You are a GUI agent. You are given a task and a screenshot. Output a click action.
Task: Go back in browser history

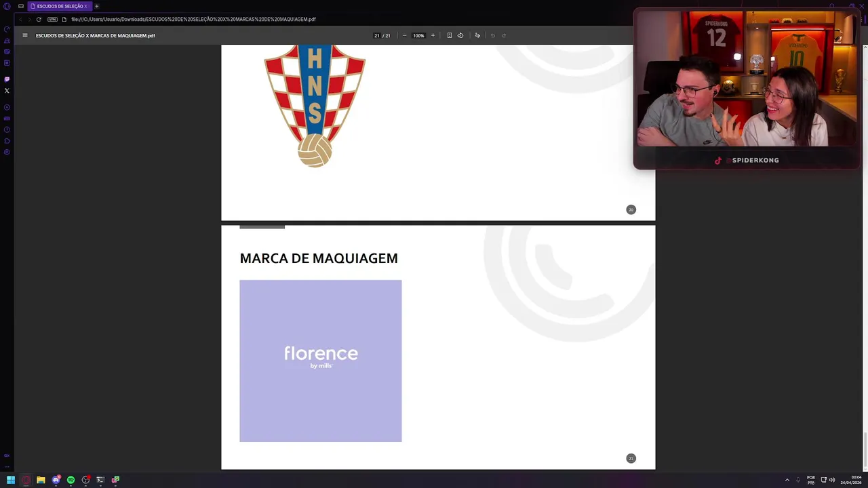(20, 19)
